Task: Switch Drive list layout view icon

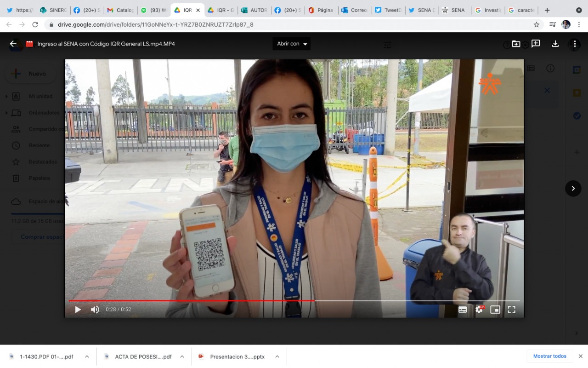Action: tap(531, 69)
